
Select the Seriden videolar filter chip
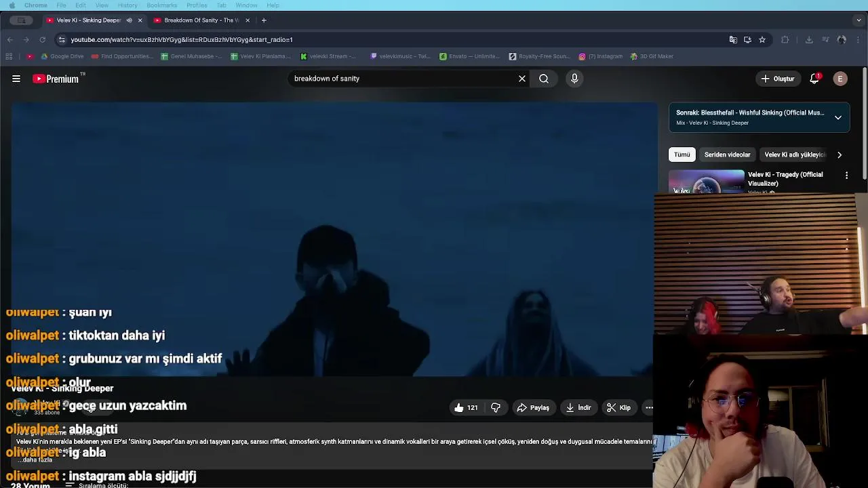pyautogui.click(x=727, y=155)
